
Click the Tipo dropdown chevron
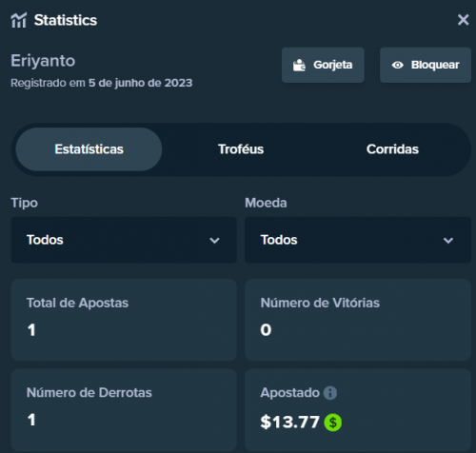tap(214, 241)
